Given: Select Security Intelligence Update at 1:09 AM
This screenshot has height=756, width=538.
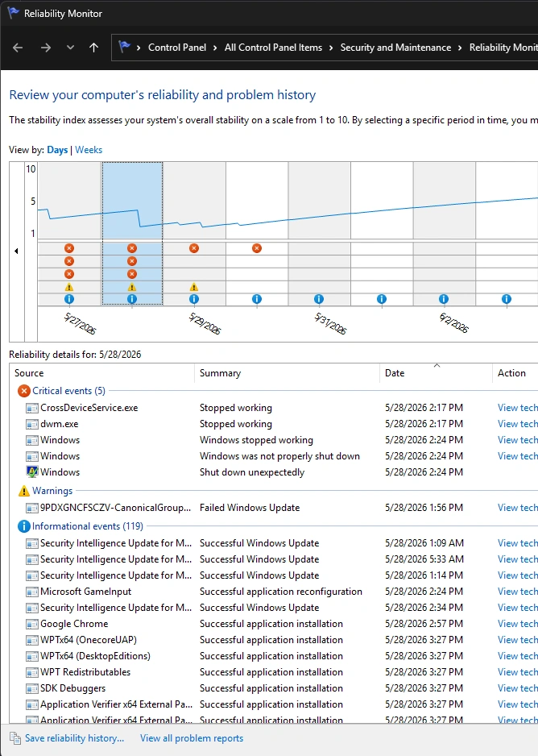Looking at the screenshot, I should coord(274,543).
